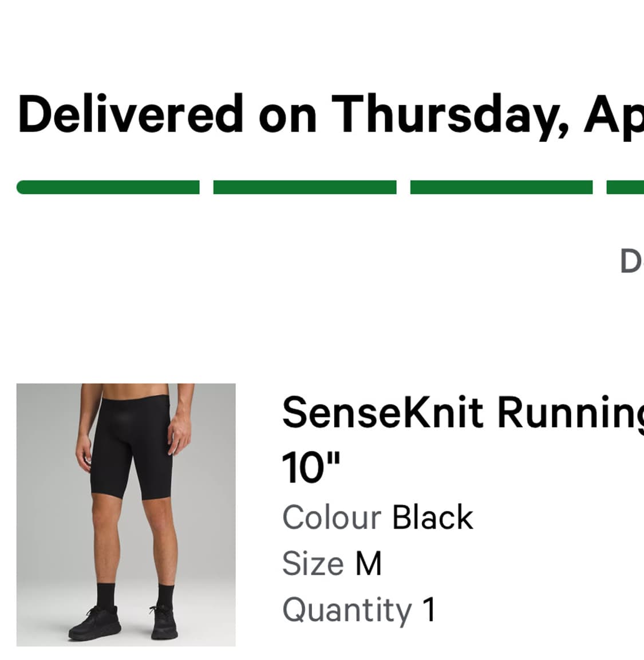644x660 pixels.
Task: Select the "M" size value
Action: click(368, 563)
